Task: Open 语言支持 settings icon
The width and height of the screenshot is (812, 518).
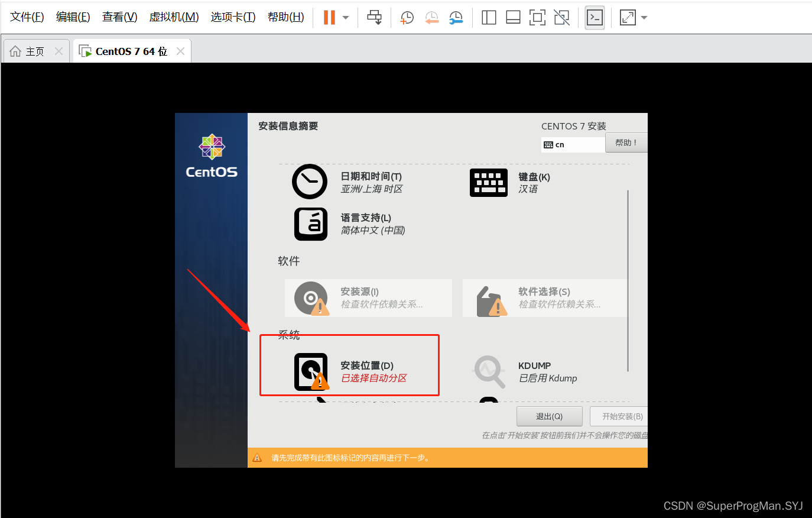Action: pos(311,224)
